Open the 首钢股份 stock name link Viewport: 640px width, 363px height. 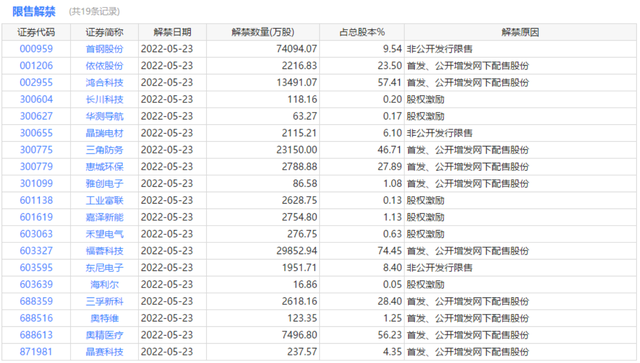click(x=104, y=49)
